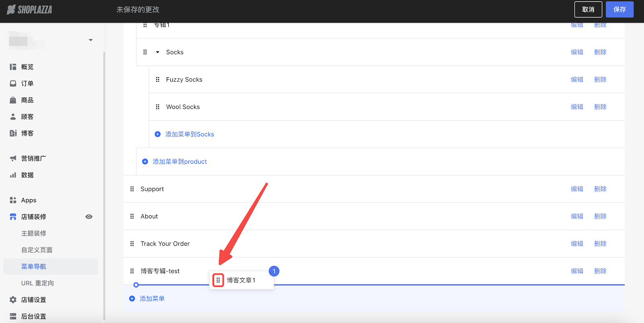This screenshot has width=644, height=323.
Task: Click the drag handle of 博客文章1 item
Action: tap(218, 280)
